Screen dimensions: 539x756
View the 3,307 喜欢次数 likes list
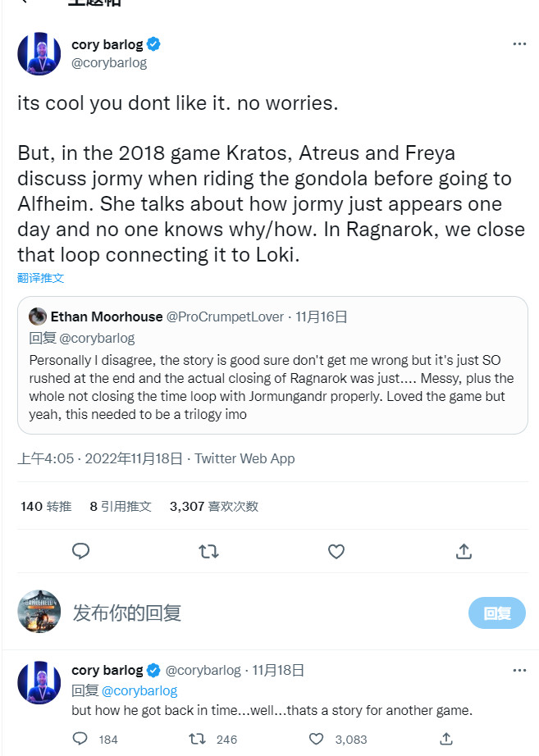click(213, 507)
